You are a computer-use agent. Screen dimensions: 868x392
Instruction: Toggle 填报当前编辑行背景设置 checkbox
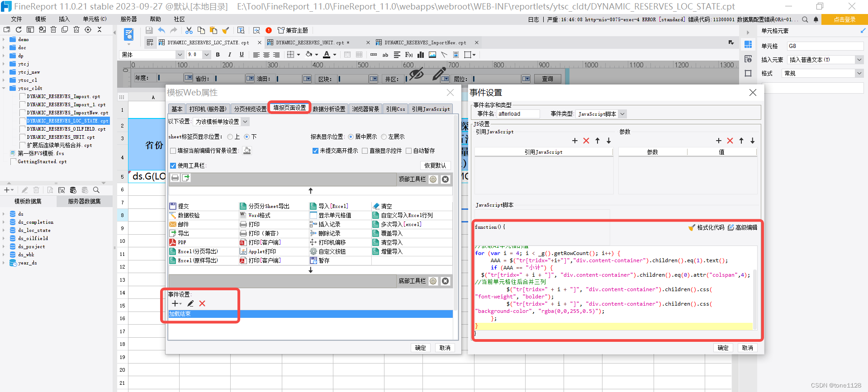173,151
